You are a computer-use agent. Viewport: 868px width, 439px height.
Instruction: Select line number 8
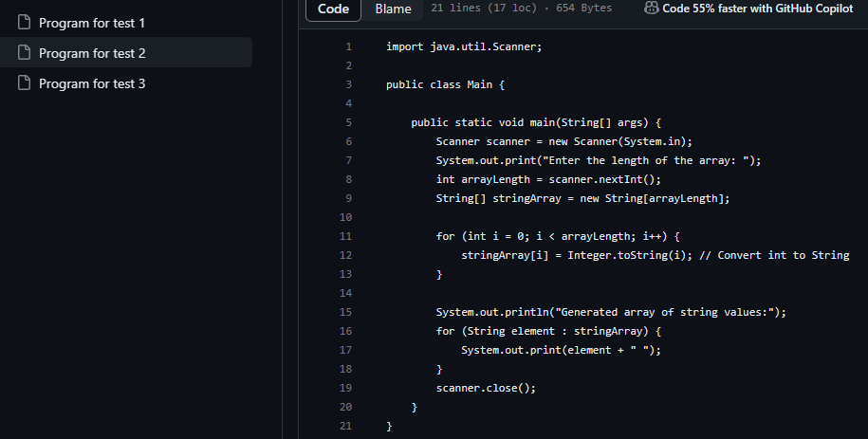click(348, 179)
